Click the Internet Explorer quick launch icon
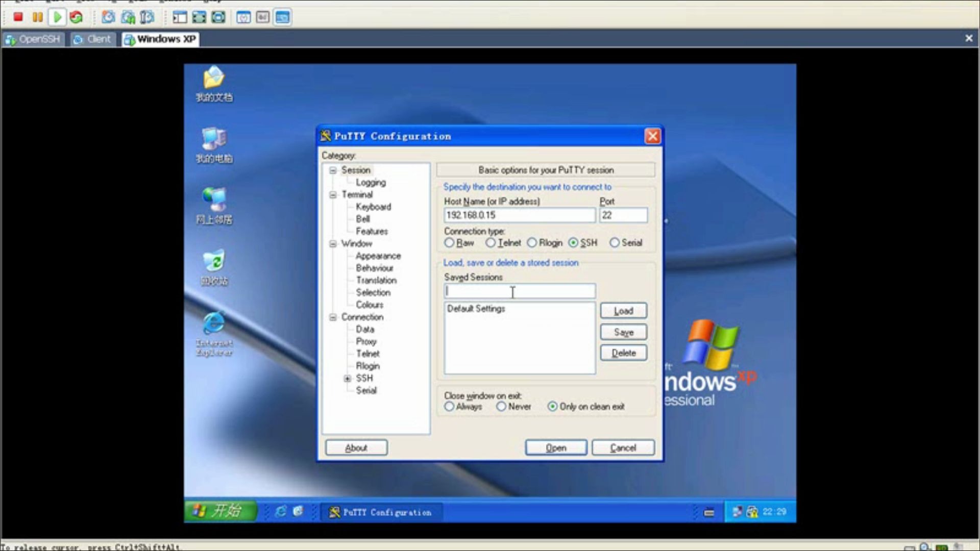 click(280, 511)
